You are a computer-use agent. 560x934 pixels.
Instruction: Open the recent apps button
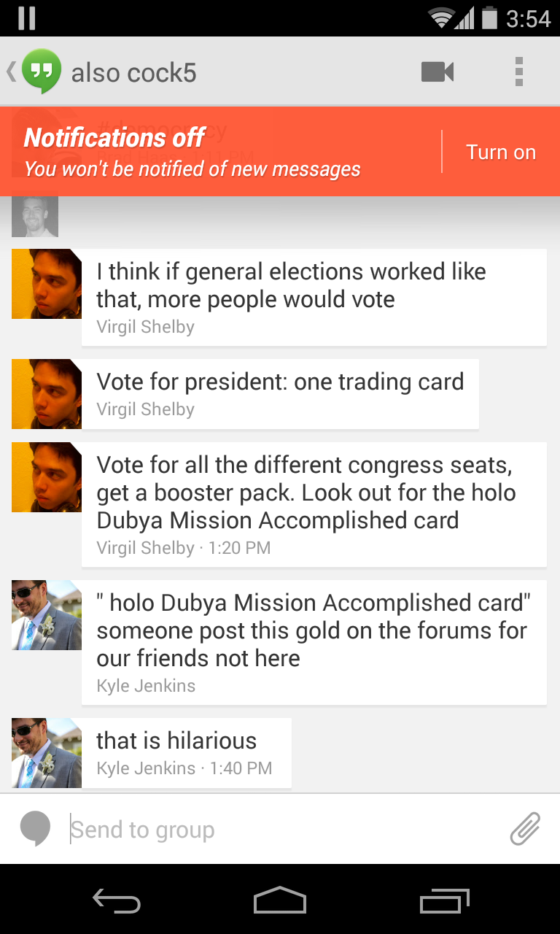(x=445, y=902)
